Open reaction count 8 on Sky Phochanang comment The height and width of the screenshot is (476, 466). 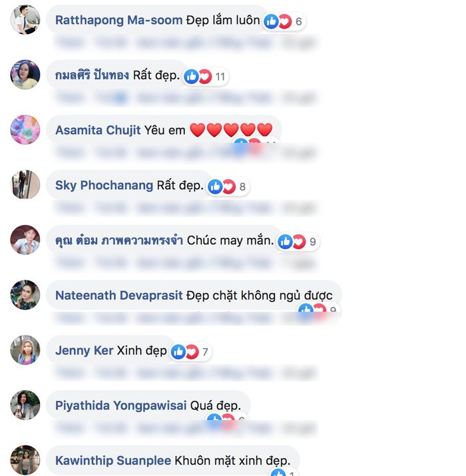pos(242,186)
